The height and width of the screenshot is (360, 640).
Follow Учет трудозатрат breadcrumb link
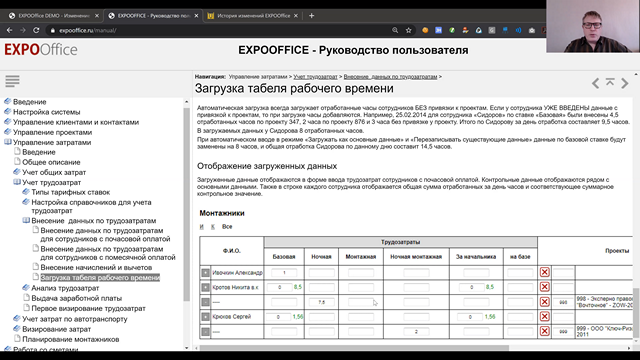coord(315,77)
